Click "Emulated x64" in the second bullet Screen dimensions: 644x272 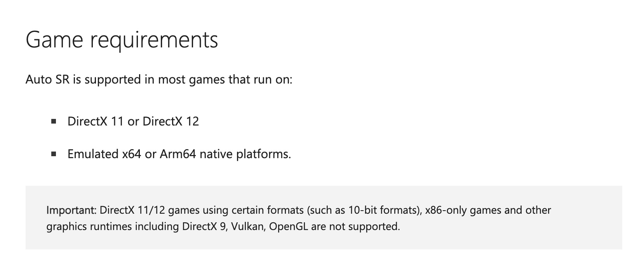pyautogui.click(x=104, y=154)
